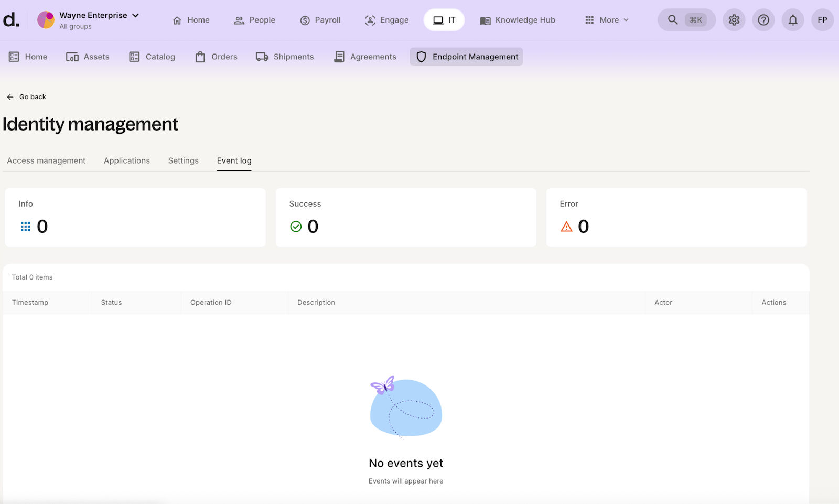
Task: Click the search magnifier icon
Action: click(673, 20)
